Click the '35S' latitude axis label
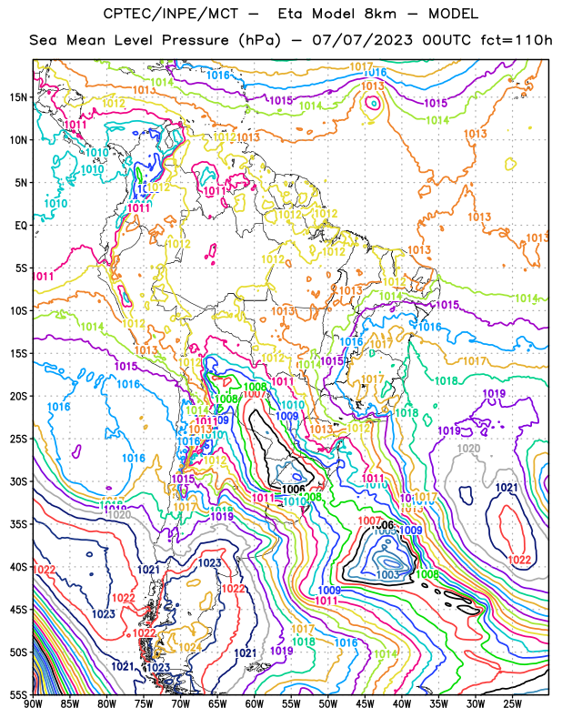Viewport: 562px width, 728px height. 18,524
